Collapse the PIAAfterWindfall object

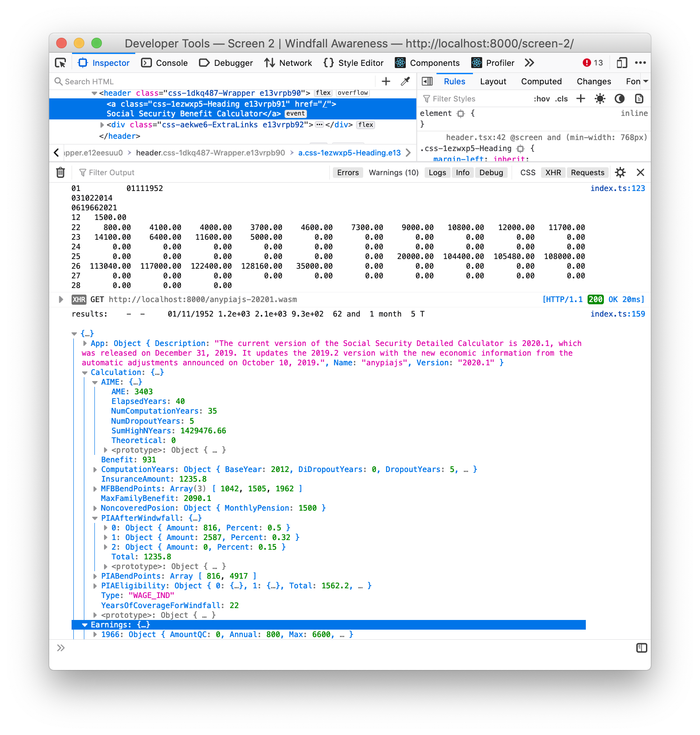point(95,519)
